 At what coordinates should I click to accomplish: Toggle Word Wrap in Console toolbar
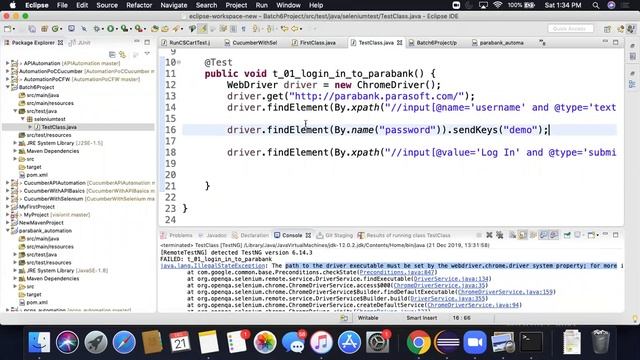click(x=533, y=235)
